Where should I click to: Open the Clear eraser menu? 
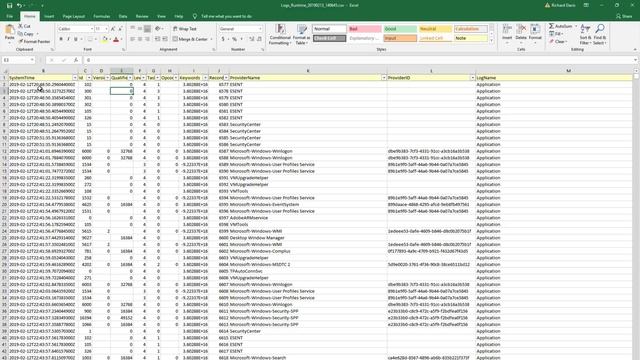[x=558, y=41]
